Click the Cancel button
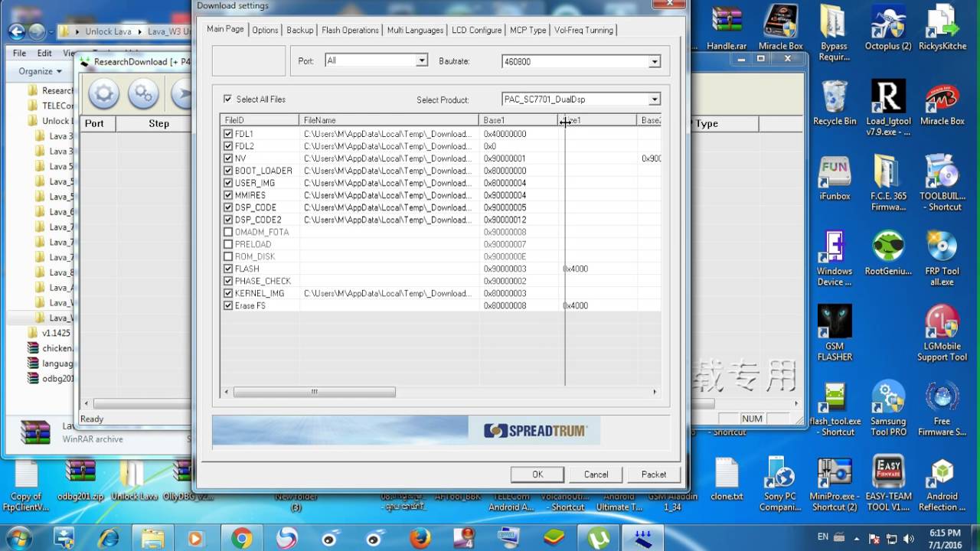The height and width of the screenshot is (551, 980). point(596,474)
